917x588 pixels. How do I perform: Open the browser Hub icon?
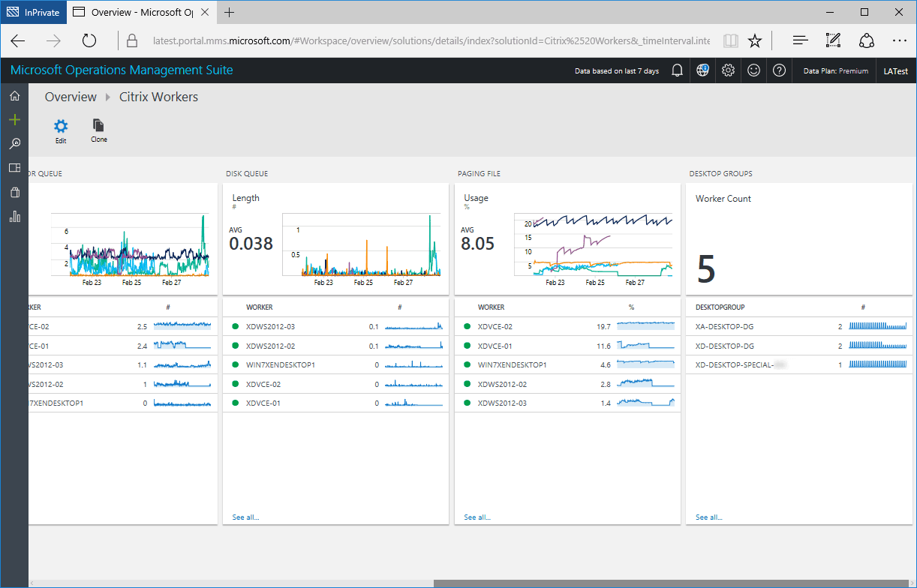801,41
